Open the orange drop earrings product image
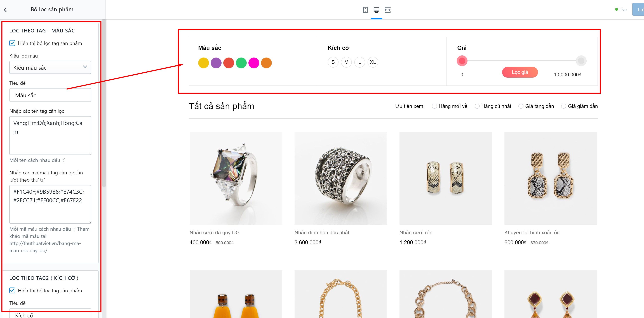 click(236, 294)
